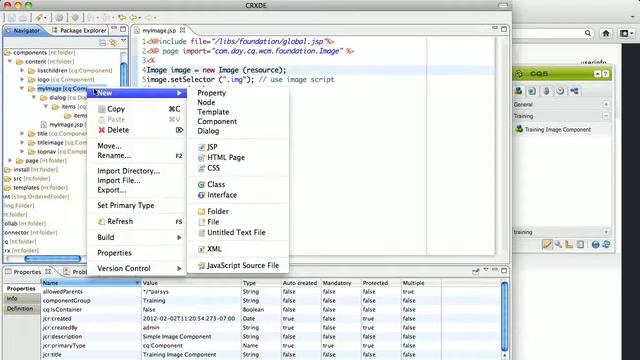Expand the topnav component node
This screenshot has width=640, height=360.
pyautogui.click(x=22, y=151)
